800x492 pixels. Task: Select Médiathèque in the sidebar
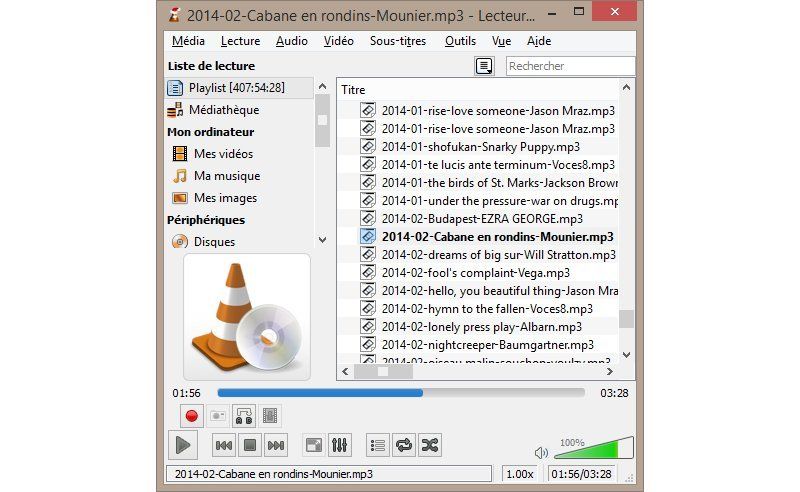point(224,110)
